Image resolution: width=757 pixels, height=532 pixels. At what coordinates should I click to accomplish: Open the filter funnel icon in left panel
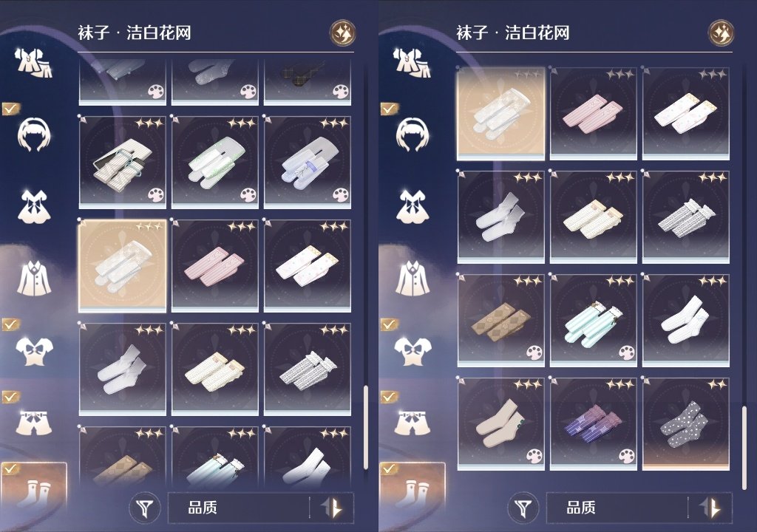144,508
